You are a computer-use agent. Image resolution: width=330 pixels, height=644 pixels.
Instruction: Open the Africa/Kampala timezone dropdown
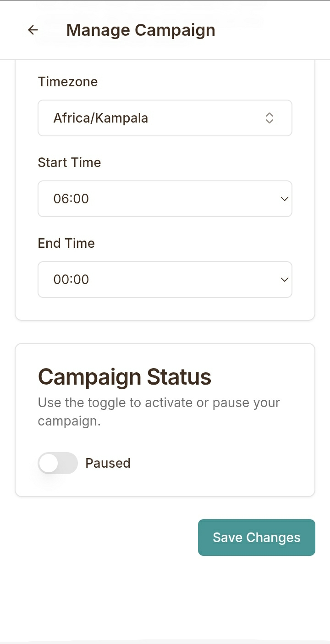165,118
